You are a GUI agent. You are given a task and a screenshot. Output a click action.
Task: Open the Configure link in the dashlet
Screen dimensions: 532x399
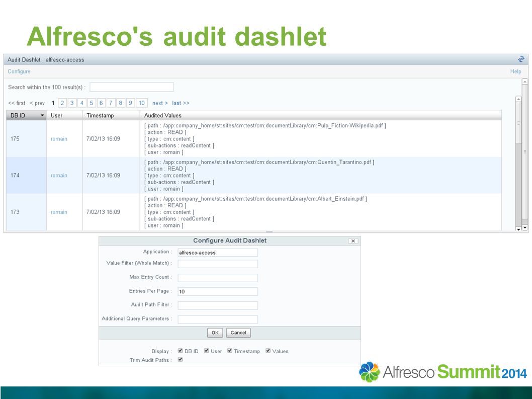(19, 71)
